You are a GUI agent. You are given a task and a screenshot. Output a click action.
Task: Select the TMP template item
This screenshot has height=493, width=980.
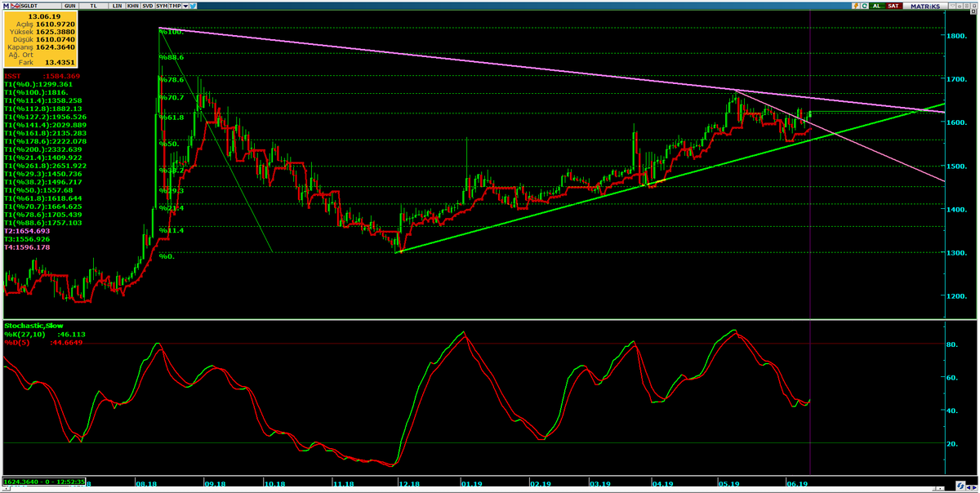175,6
